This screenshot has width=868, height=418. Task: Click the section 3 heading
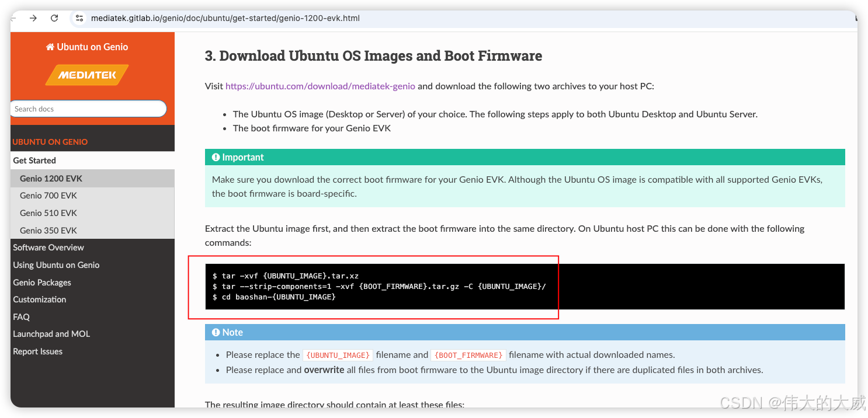(x=373, y=56)
